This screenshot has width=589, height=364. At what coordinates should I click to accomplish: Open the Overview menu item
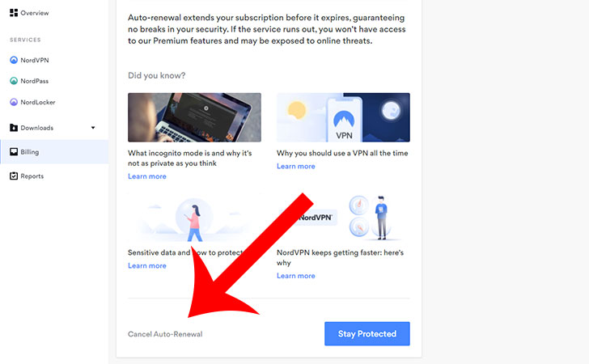(x=29, y=13)
